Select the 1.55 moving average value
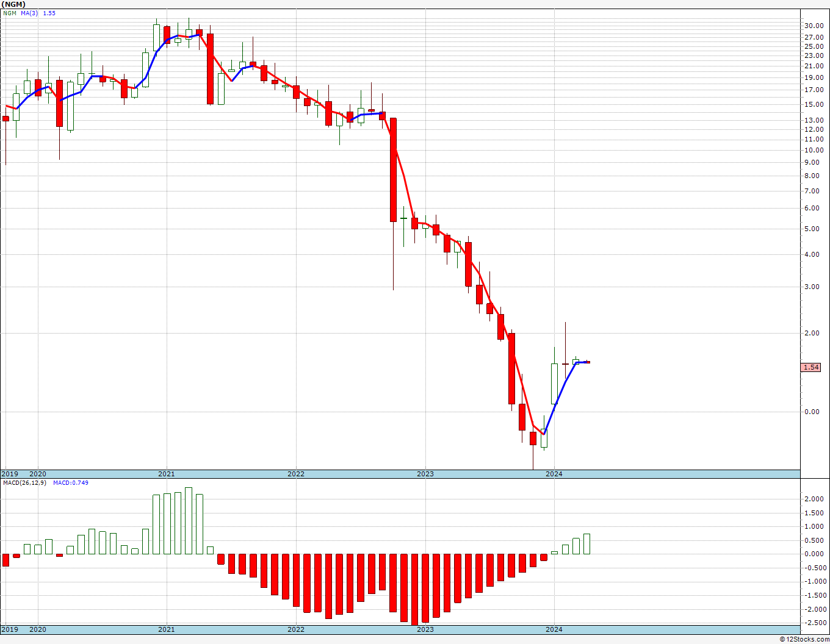 tap(49, 13)
